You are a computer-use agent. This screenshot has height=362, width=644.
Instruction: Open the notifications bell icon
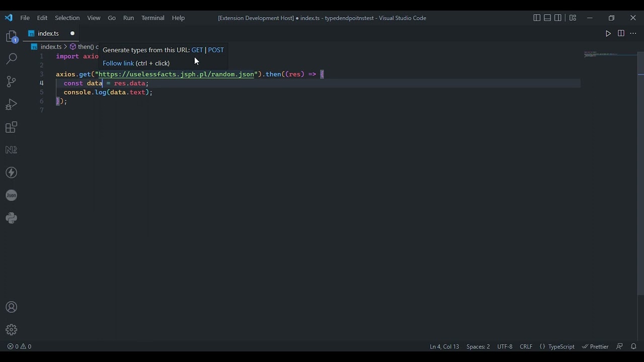[633, 346]
